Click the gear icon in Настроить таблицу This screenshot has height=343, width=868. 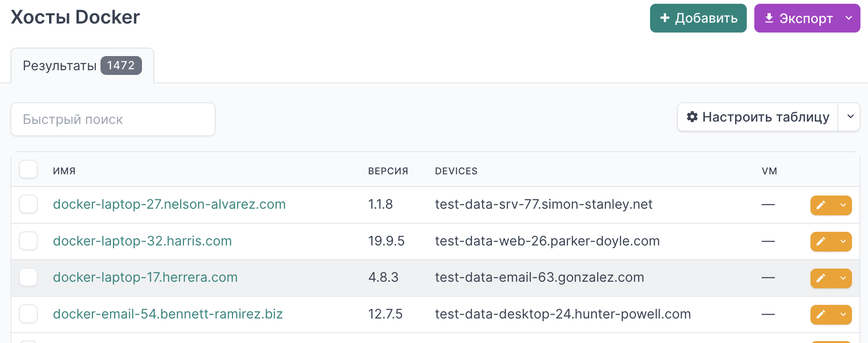[692, 117]
